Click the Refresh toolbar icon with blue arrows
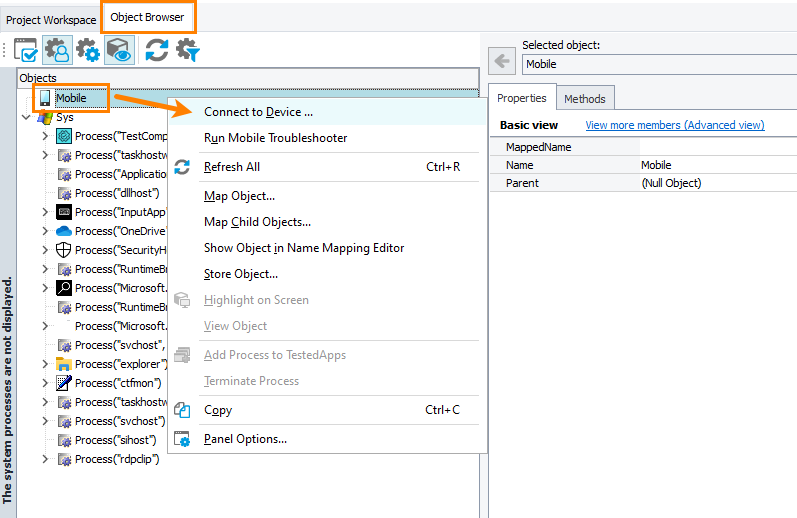The image size is (797, 518). click(157, 50)
